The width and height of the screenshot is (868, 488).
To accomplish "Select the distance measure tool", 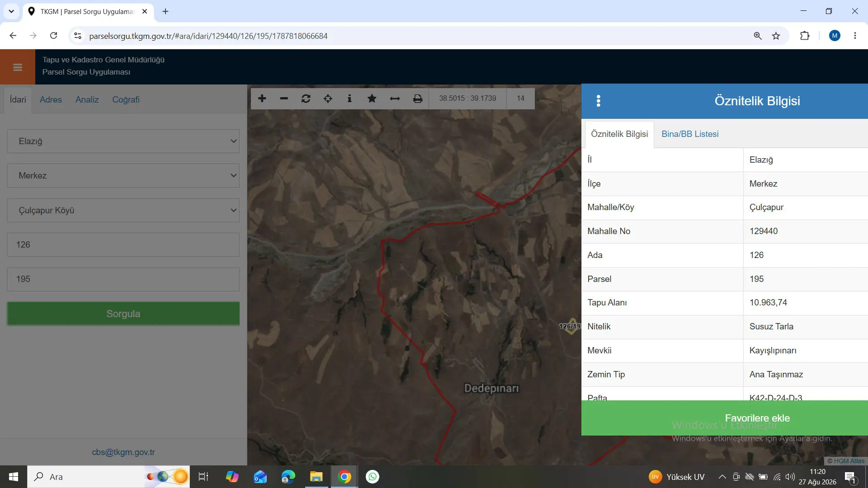I will (395, 99).
